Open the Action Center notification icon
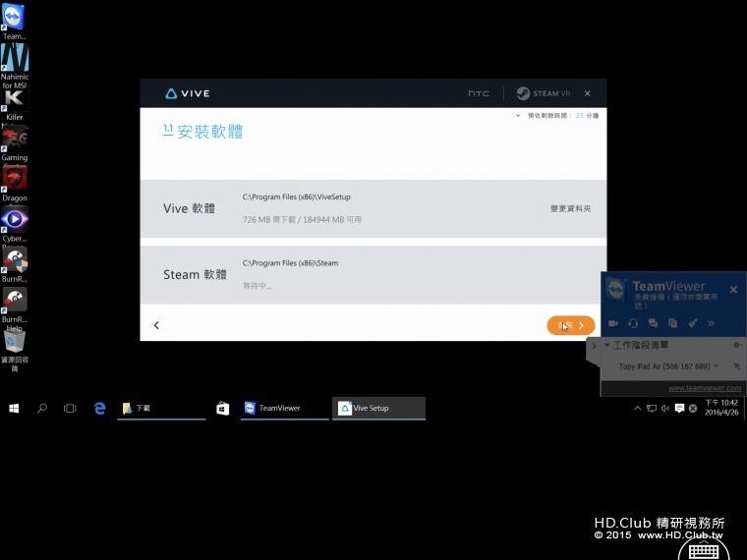Image resolution: width=747 pixels, height=560 pixels. [679, 408]
